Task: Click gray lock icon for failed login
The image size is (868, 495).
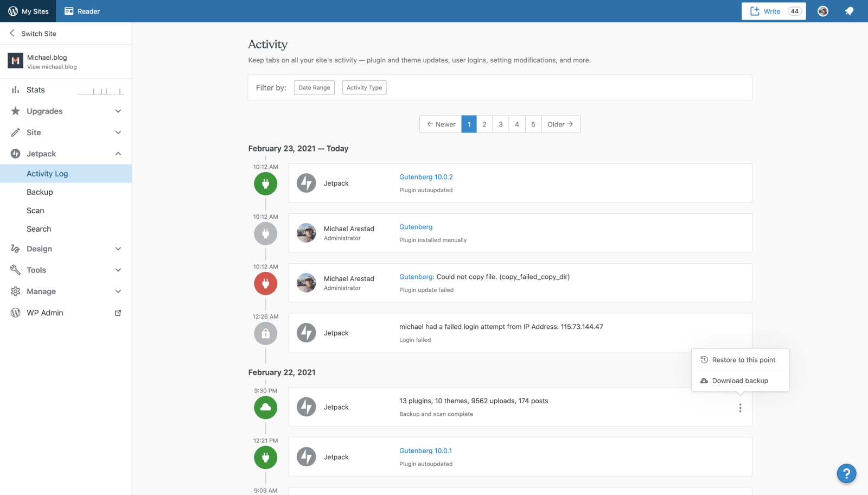Action: coord(266,333)
